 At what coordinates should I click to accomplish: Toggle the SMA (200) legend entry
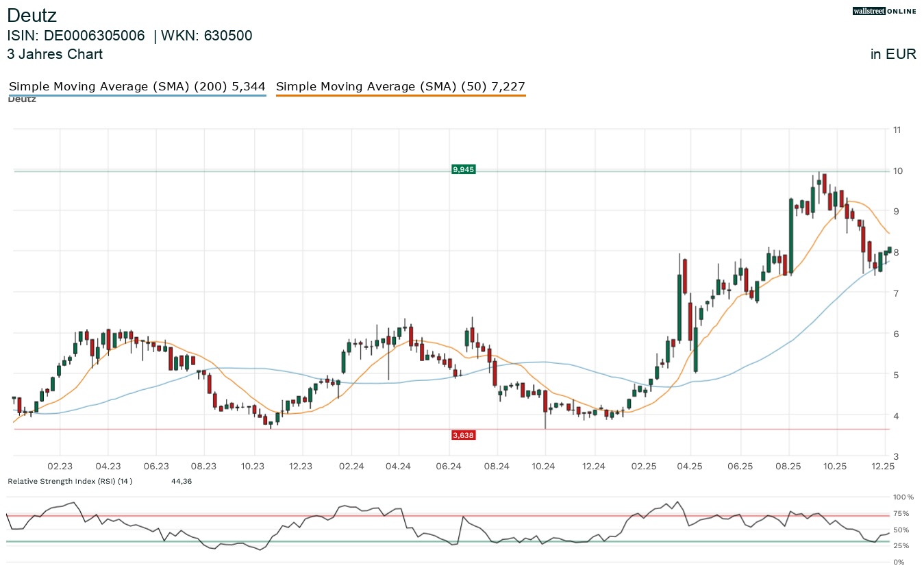pyautogui.click(x=137, y=86)
